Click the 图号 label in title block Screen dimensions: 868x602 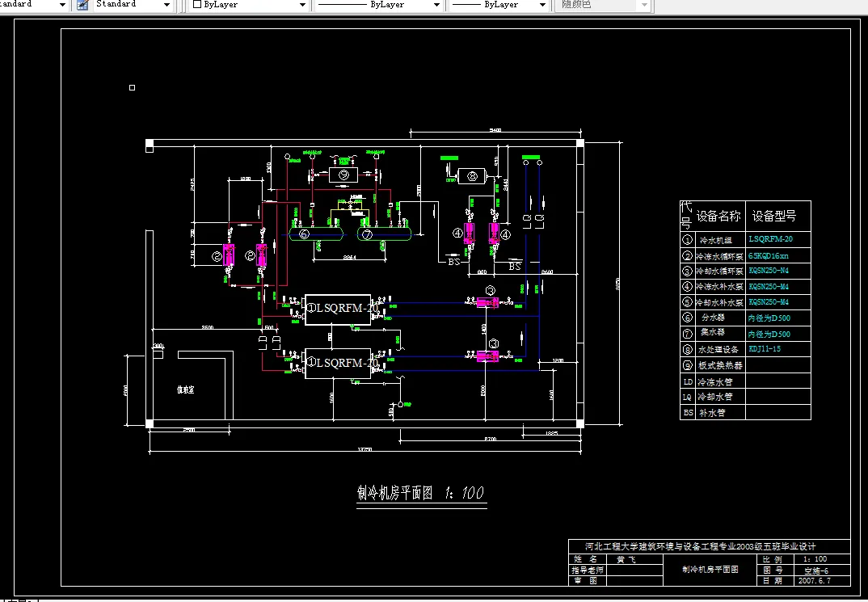point(773,570)
